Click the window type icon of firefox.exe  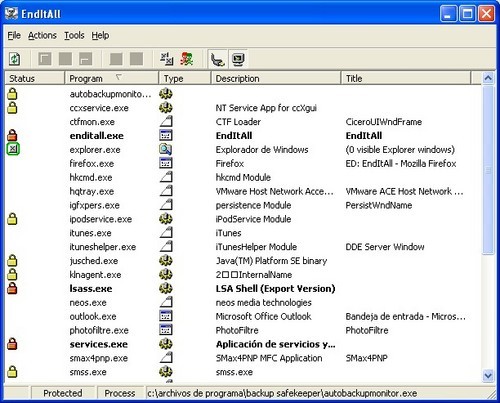pos(166,163)
